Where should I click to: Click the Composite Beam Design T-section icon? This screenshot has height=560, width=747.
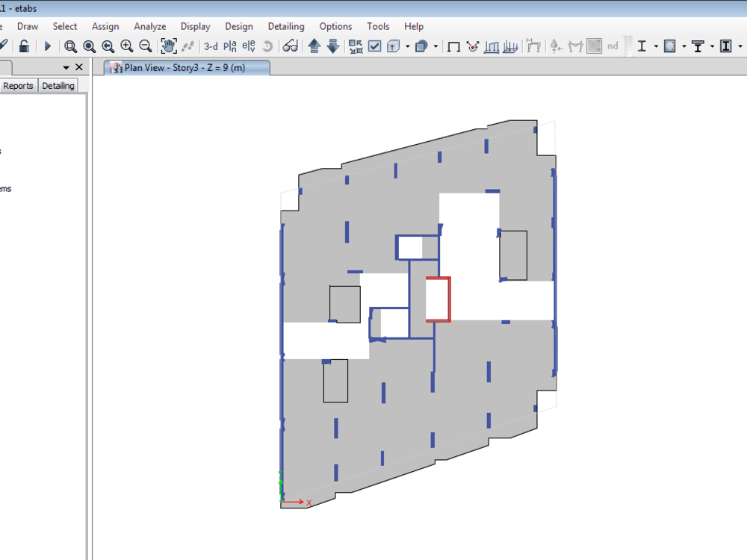click(x=698, y=46)
